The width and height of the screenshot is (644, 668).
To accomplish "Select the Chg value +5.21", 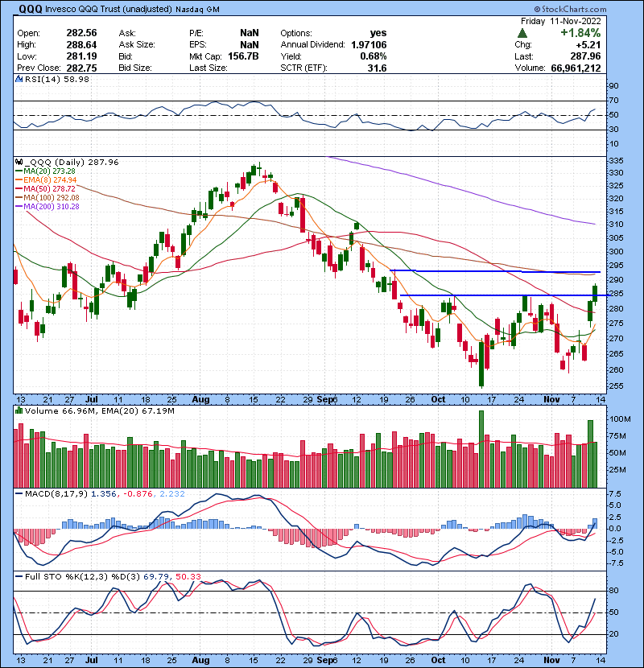I will [588, 45].
